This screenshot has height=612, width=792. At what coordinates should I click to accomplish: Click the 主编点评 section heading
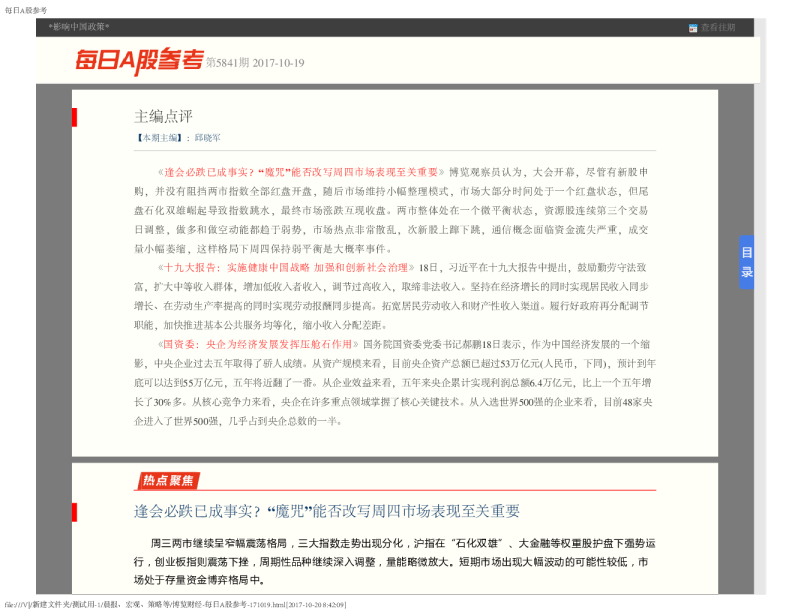pyautogui.click(x=163, y=117)
